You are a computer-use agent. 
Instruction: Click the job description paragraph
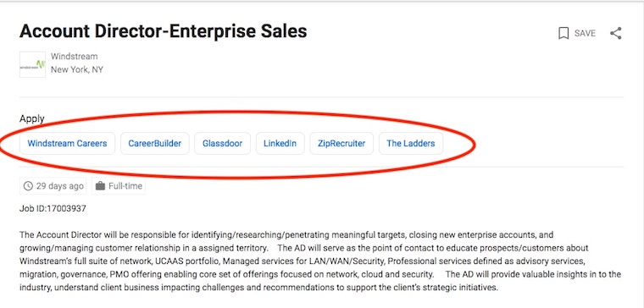320,261
